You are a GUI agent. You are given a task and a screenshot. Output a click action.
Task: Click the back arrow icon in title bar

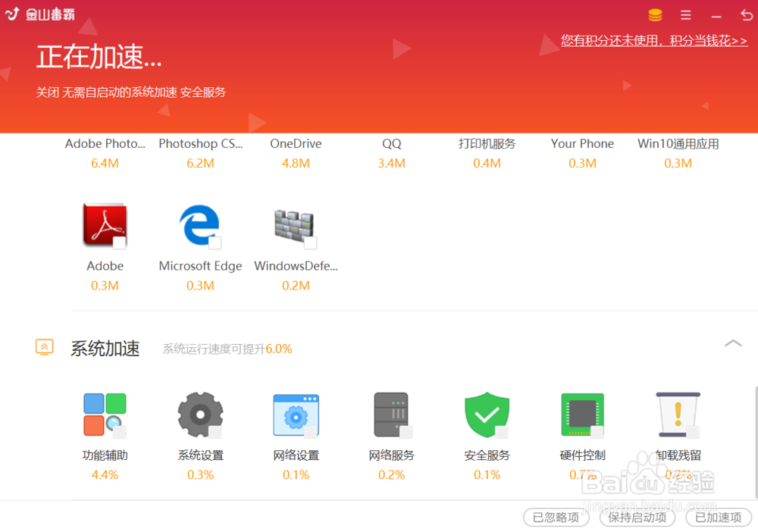[746, 15]
